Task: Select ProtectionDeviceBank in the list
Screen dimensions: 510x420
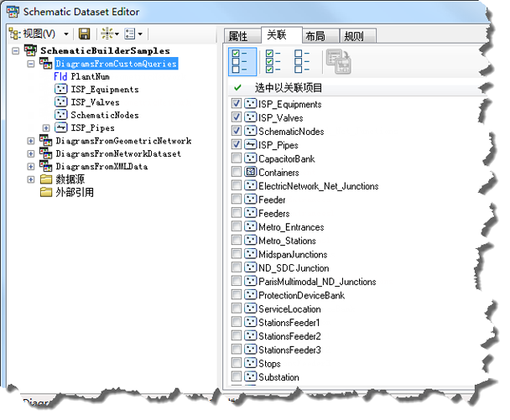Action: (301, 295)
